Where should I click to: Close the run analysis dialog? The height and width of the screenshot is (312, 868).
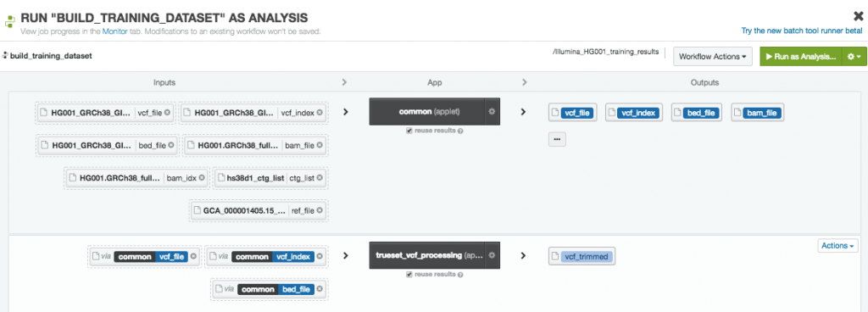coord(858,16)
